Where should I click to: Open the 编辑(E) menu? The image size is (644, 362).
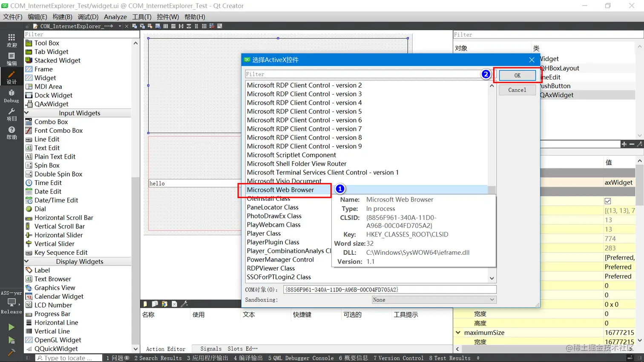(37, 17)
